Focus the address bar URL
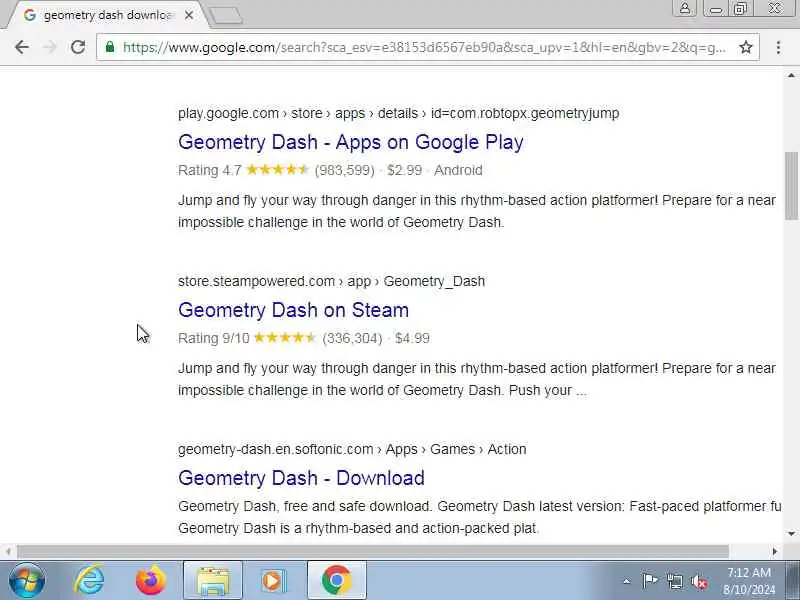This screenshot has width=800, height=600. [x=423, y=47]
